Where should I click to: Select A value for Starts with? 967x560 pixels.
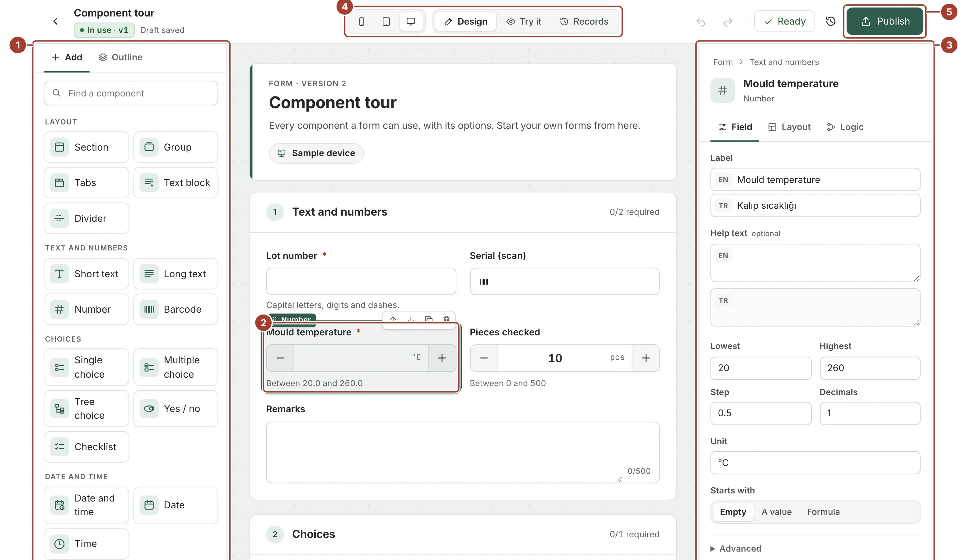click(x=776, y=512)
